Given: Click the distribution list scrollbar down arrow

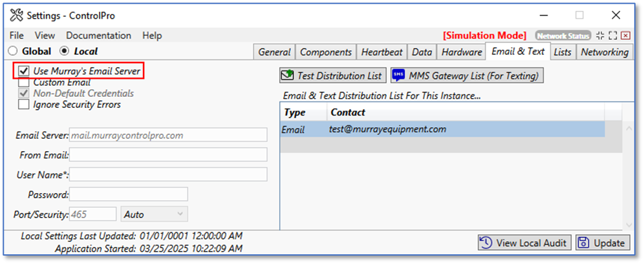Looking at the screenshot, I should [628, 225].
